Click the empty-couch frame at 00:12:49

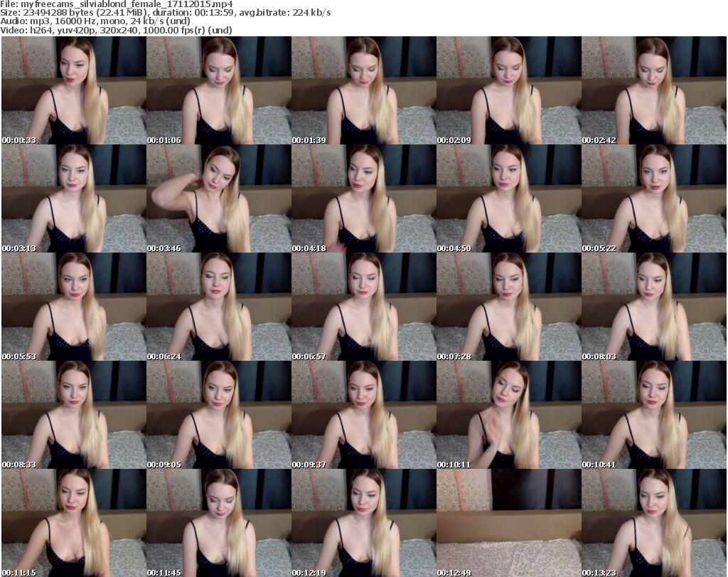point(509,523)
